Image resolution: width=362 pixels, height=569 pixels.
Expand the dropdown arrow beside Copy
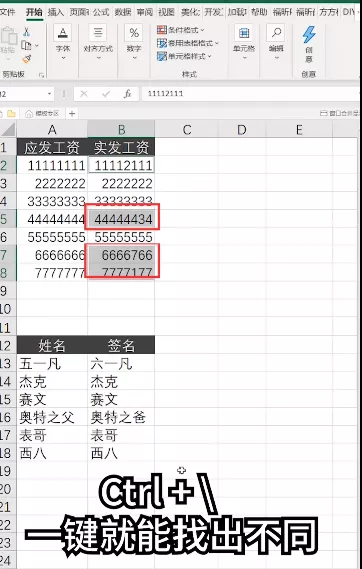[x=36, y=46]
